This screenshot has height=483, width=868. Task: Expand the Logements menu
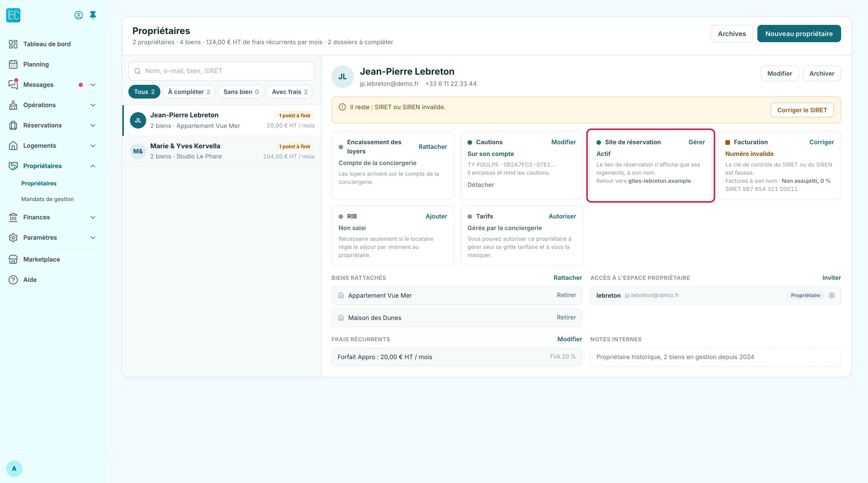coord(93,146)
